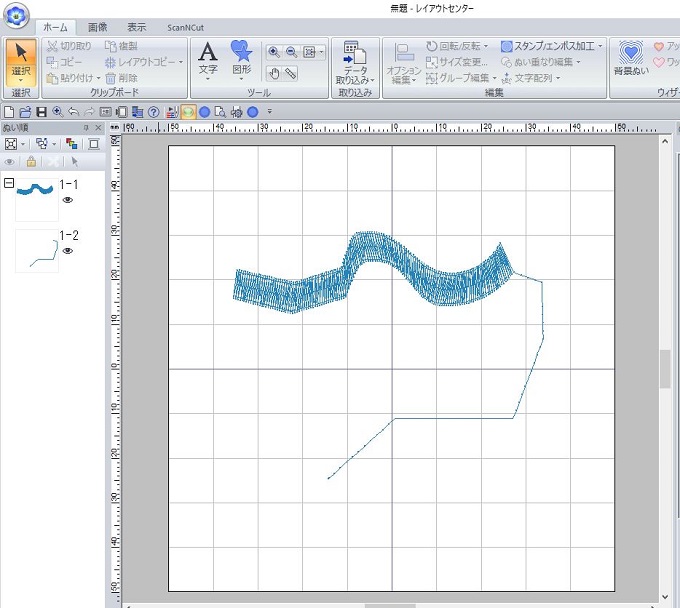This screenshot has width=680, height=608.
Task: Open the ScanNCut tab
Action: [x=187, y=27]
